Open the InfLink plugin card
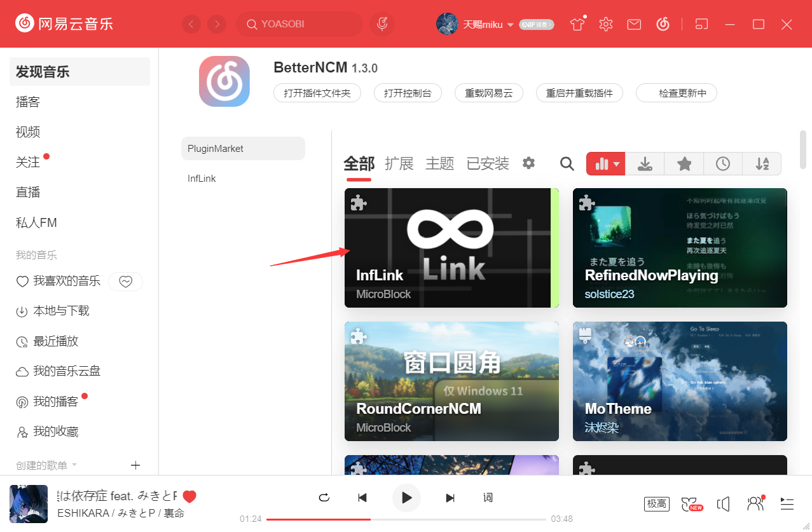The height and width of the screenshot is (532, 812). (451, 248)
